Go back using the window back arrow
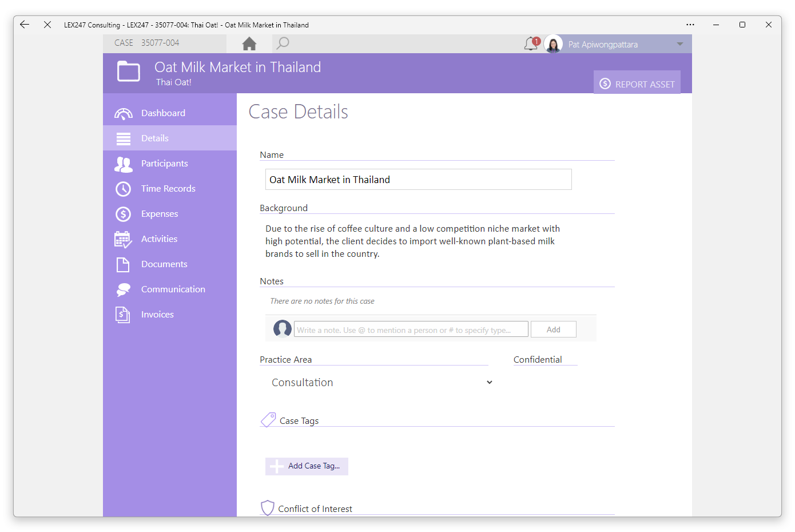The width and height of the screenshot is (795, 532). (x=24, y=25)
